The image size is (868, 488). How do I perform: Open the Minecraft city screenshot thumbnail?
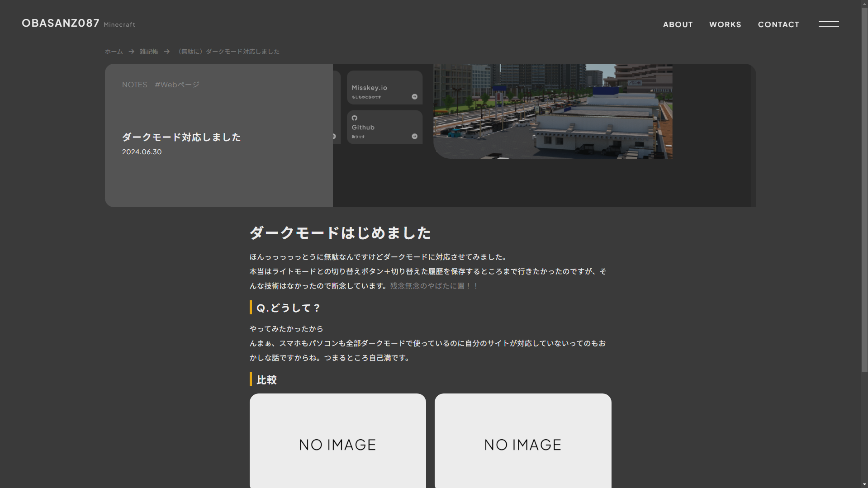pyautogui.click(x=552, y=111)
